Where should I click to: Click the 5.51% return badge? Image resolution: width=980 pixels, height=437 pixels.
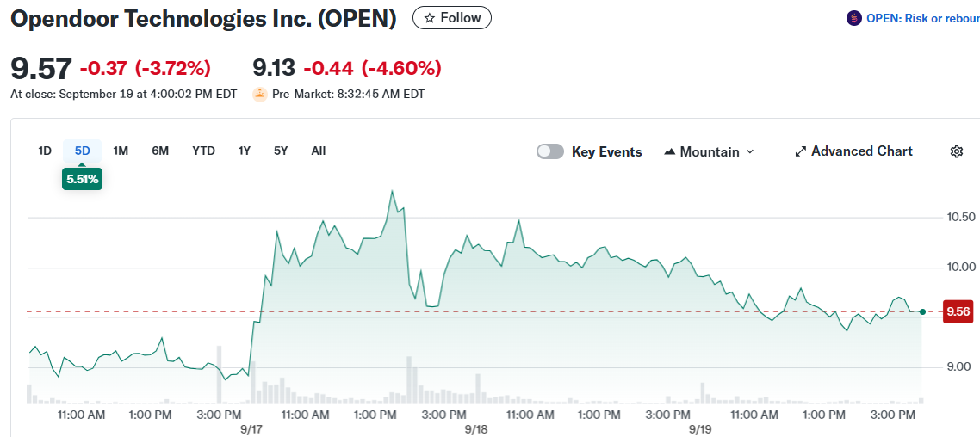click(x=82, y=180)
